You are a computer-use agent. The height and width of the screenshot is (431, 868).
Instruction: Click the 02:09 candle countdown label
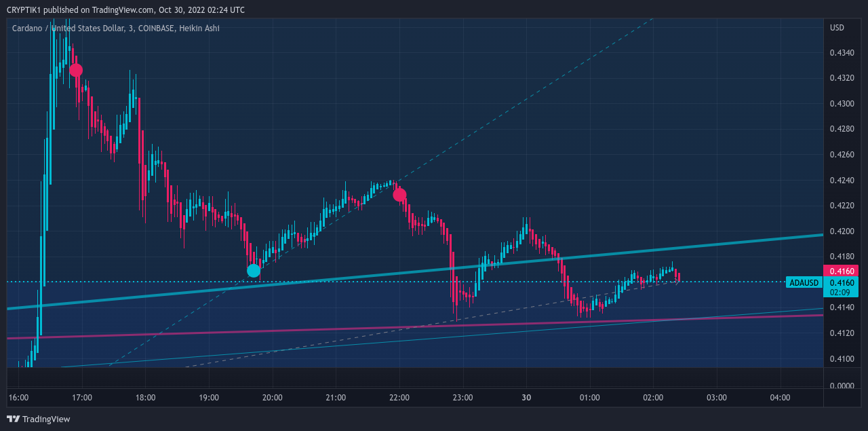(x=840, y=293)
